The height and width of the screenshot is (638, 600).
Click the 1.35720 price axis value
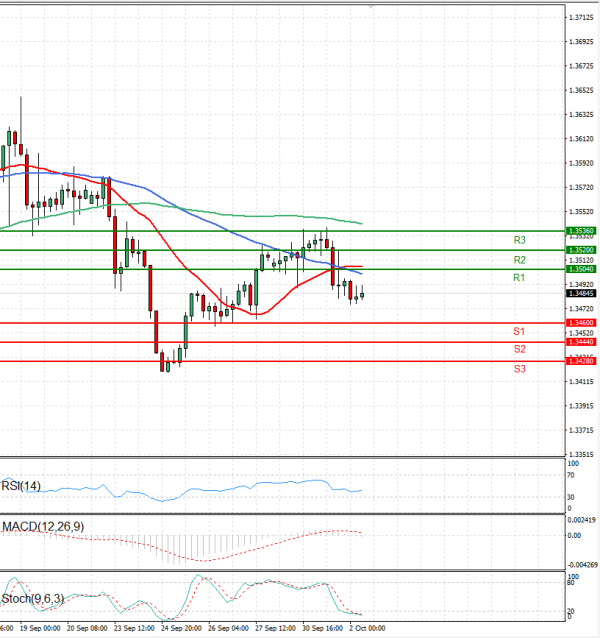point(581,188)
